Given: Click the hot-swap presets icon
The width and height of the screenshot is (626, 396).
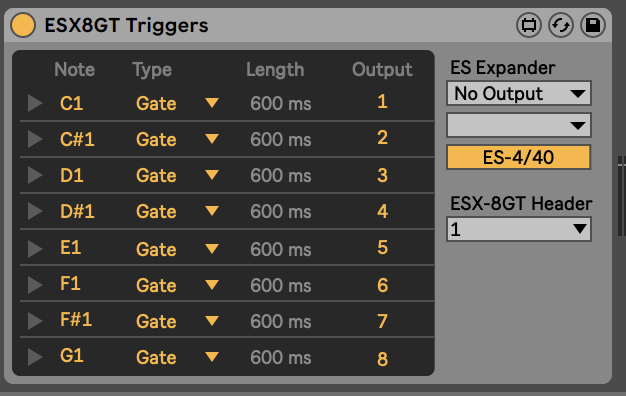Looking at the screenshot, I should click(x=561, y=26).
